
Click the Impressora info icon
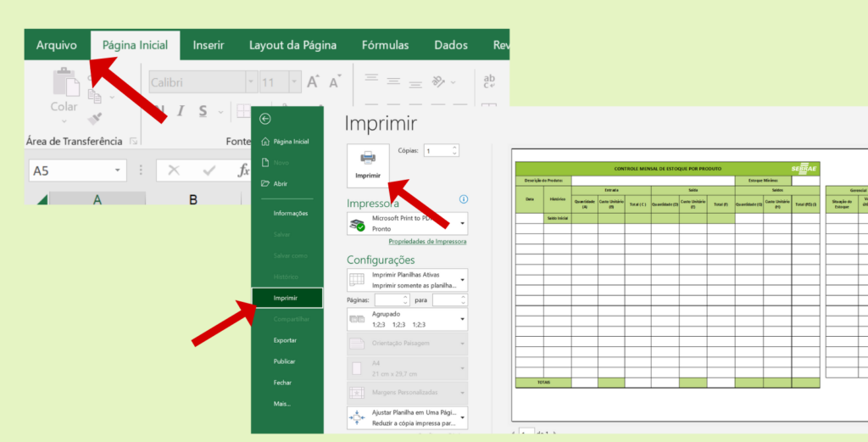point(464,199)
